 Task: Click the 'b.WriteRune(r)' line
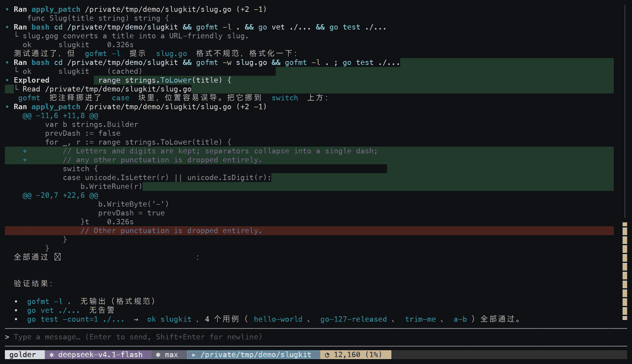(111, 186)
